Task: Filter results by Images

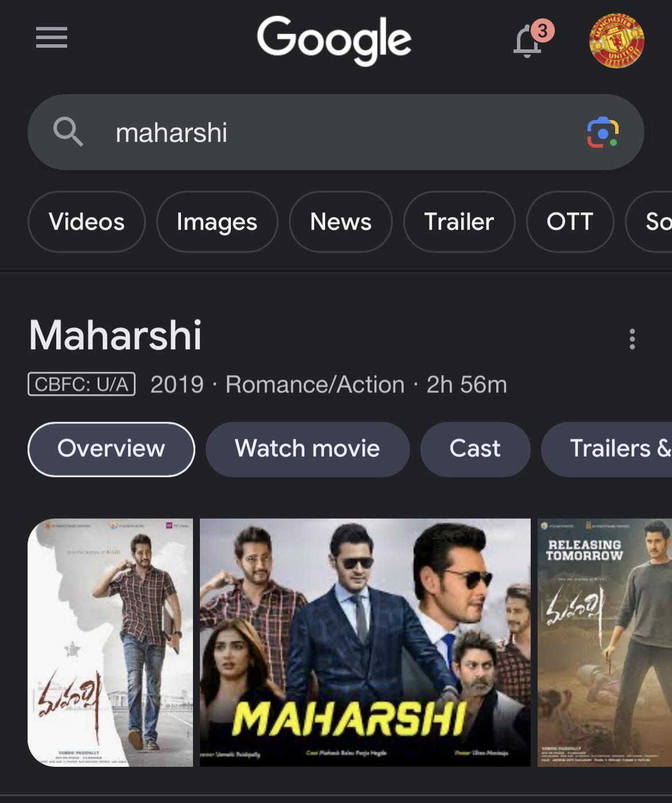Action: (217, 222)
